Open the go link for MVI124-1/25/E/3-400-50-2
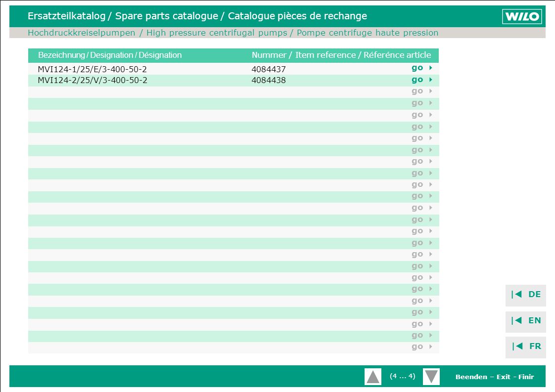Screen dimensions: 555x392 tap(422, 68)
